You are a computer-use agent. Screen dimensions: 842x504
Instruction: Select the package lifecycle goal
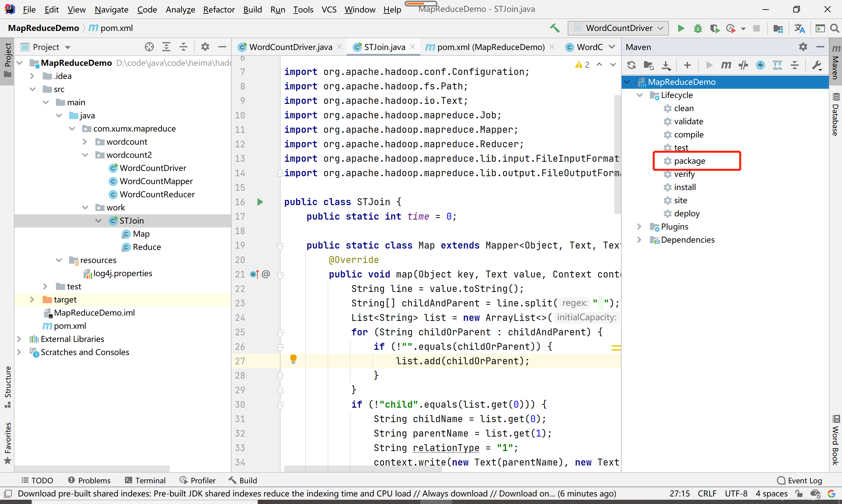[x=689, y=161]
